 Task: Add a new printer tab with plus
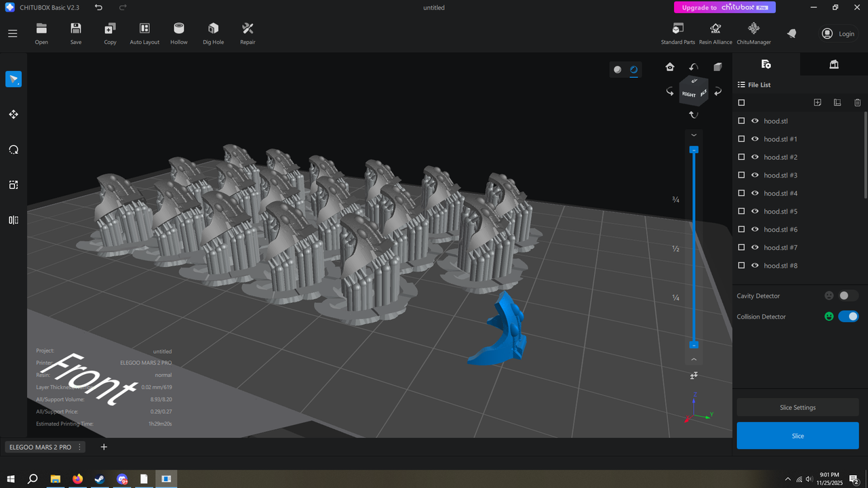(104, 447)
